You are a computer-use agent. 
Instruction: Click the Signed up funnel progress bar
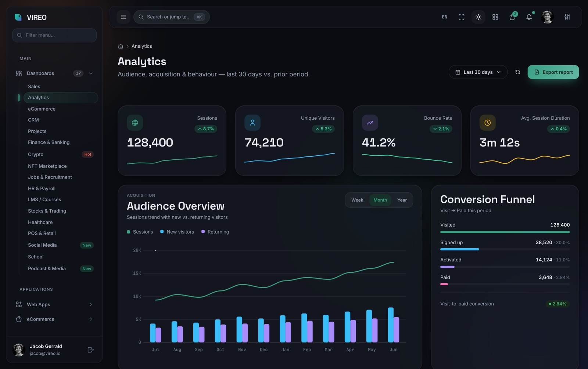(505, 249)
